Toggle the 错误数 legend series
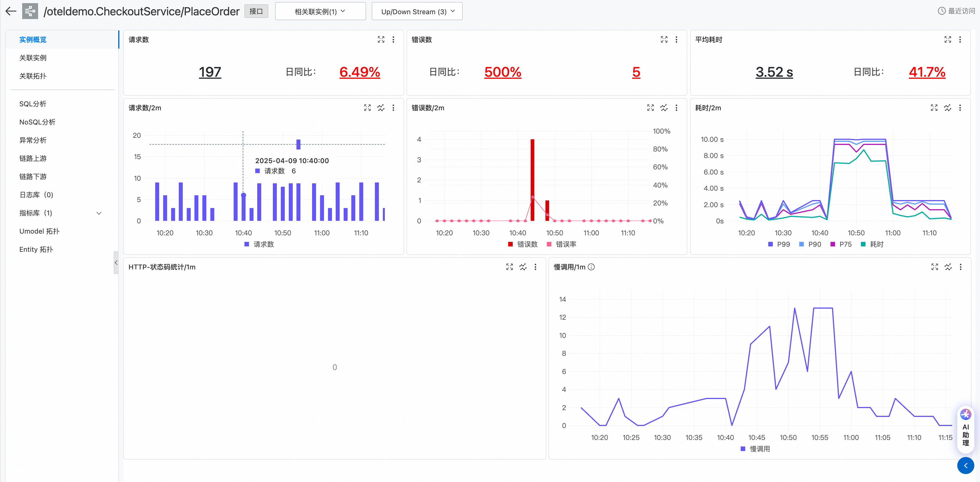The width and height of the screenshot is (980, 482). click(x=523, y=244)
